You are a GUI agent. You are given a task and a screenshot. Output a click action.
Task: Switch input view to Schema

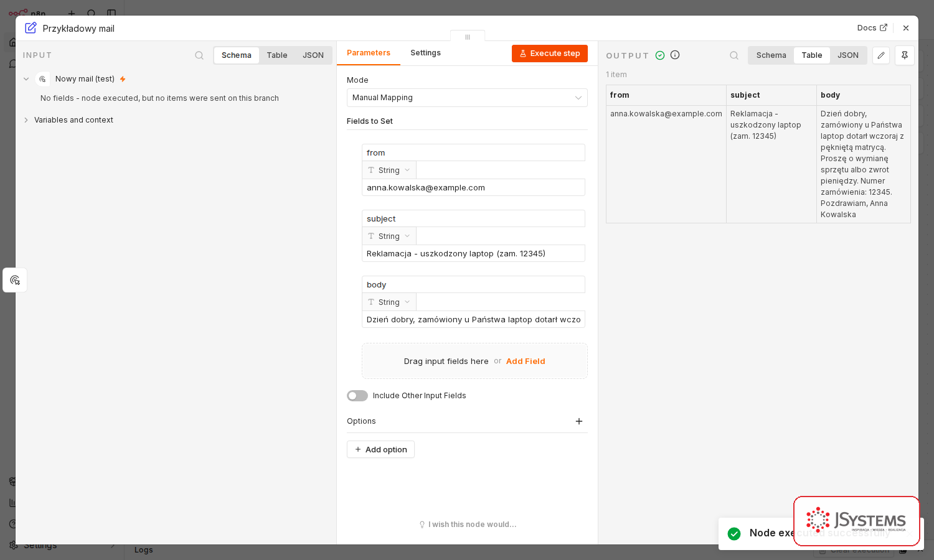click(237, 55)
